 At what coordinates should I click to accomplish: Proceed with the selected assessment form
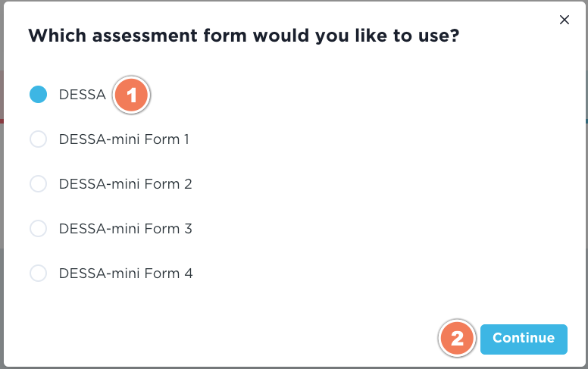coord(524,339)
